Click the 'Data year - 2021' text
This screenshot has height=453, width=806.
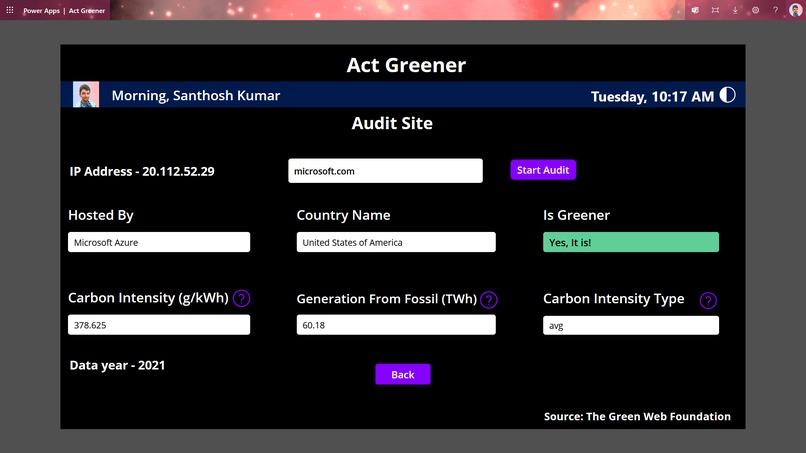[x=117, y=365]
